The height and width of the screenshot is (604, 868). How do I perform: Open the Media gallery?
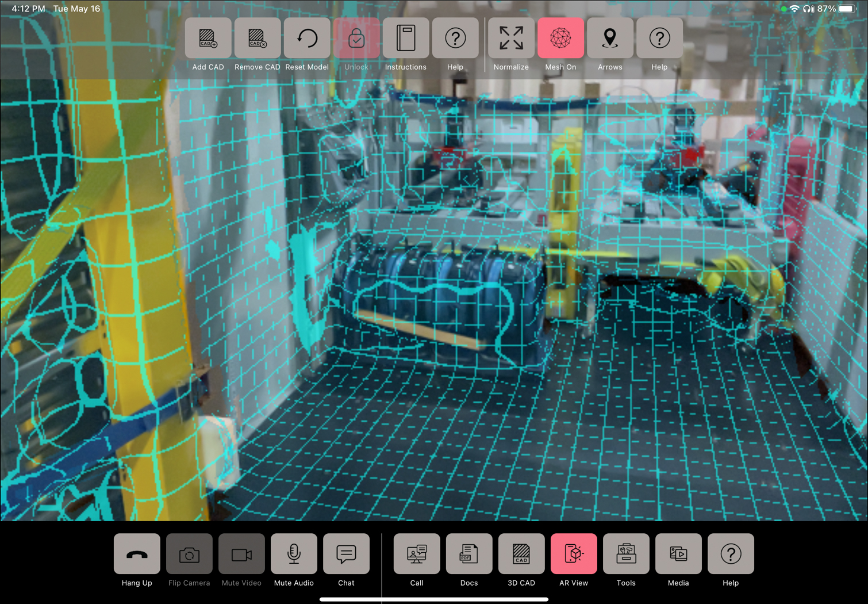tap(678, 554)
